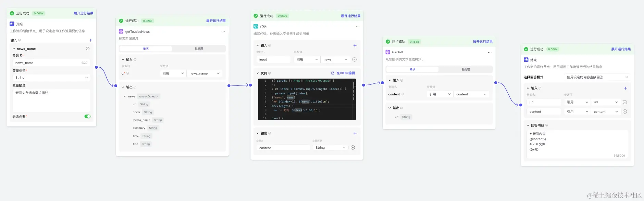This screenshot has height=201, width=644.
Task: Click the GenPdf plugin icon
Action: tap(388, 52)
